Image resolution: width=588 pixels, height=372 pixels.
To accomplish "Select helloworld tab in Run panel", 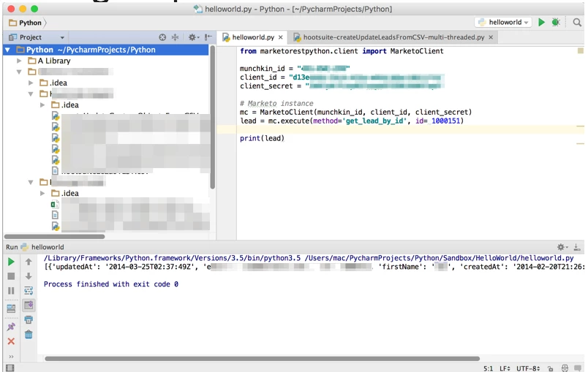I will [42, 247].
